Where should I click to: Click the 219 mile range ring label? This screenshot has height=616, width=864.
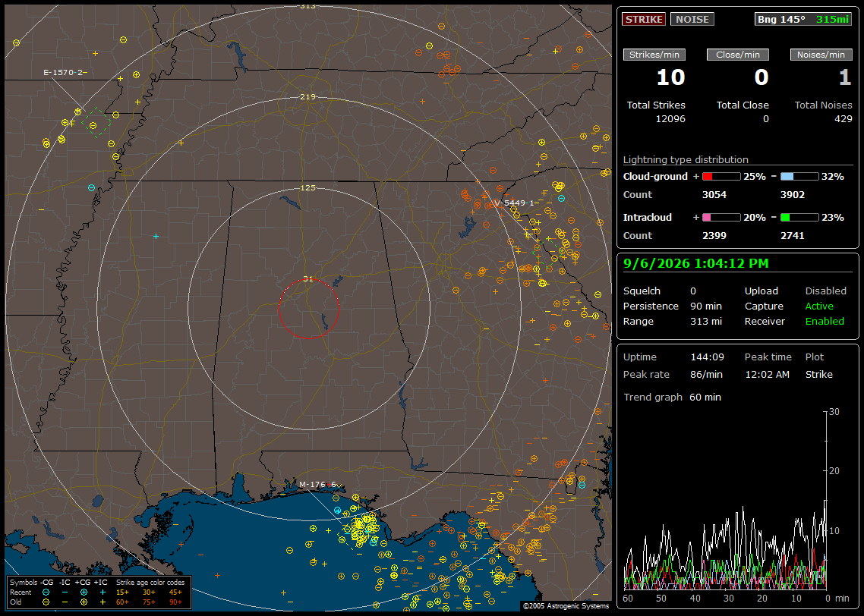[x=307, y=97]
